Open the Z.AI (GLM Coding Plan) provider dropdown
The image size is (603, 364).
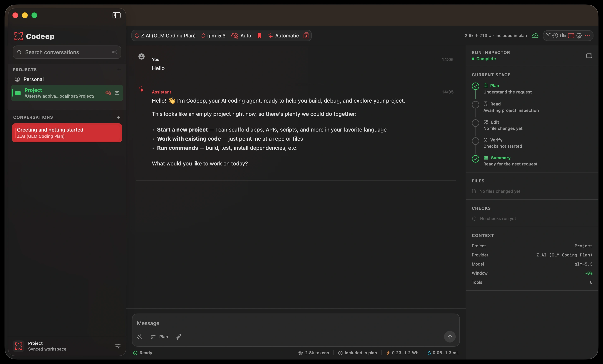[x=165, y=36]
